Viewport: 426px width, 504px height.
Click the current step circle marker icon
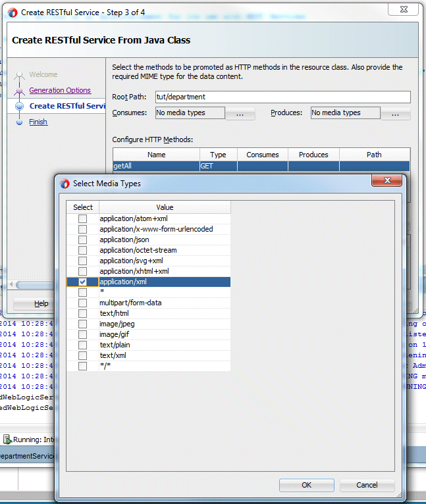click(19, 106)
